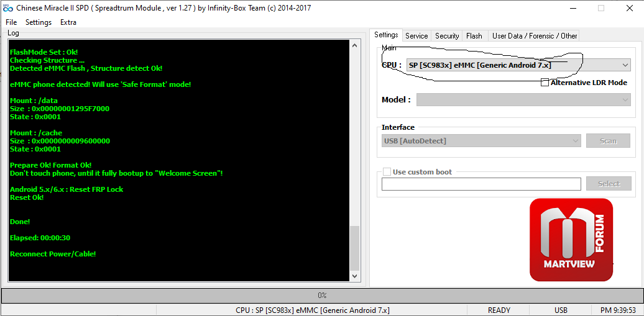Image resolution: width=644 pixels, height=316 pixels.
Task: Open the Extra menu
Action: point(68,22)
